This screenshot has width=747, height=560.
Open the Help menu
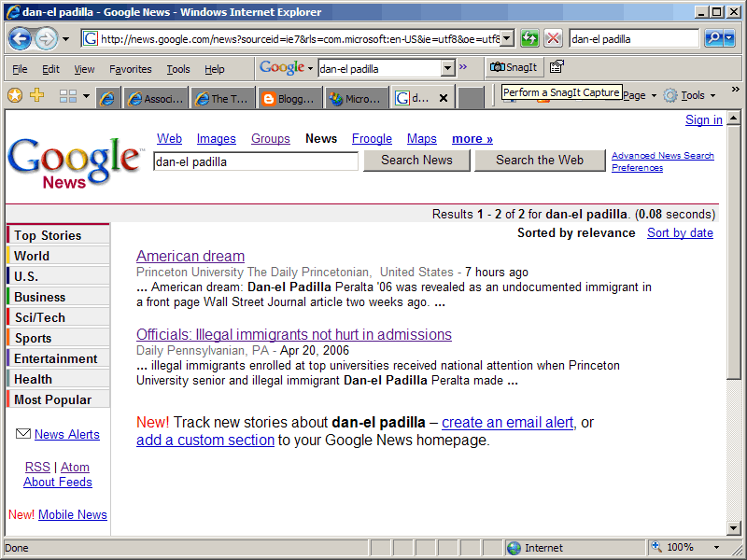click(215, 69)
